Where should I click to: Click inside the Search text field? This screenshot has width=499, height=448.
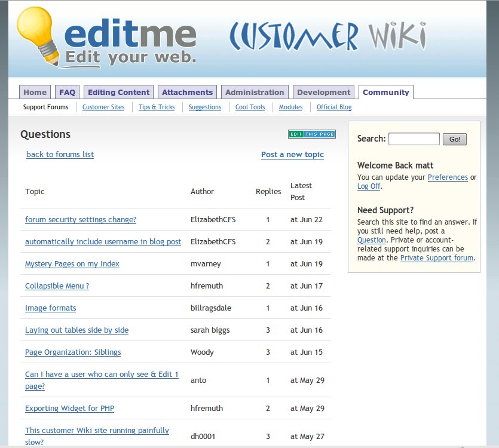414,139
